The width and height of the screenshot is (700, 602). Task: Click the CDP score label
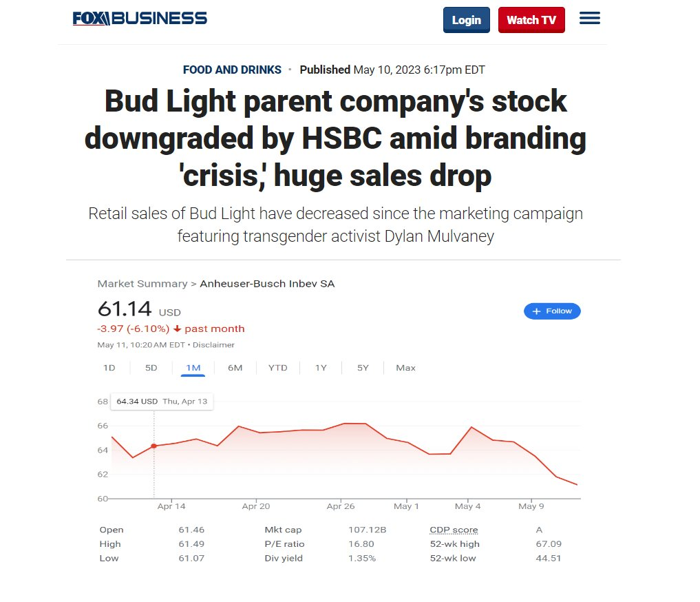coord(454,530)
